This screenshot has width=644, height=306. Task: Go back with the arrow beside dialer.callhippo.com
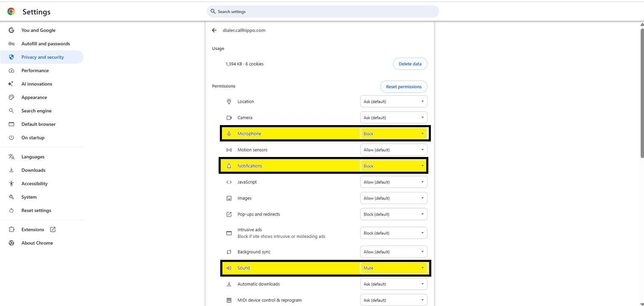tap(214, 30)
